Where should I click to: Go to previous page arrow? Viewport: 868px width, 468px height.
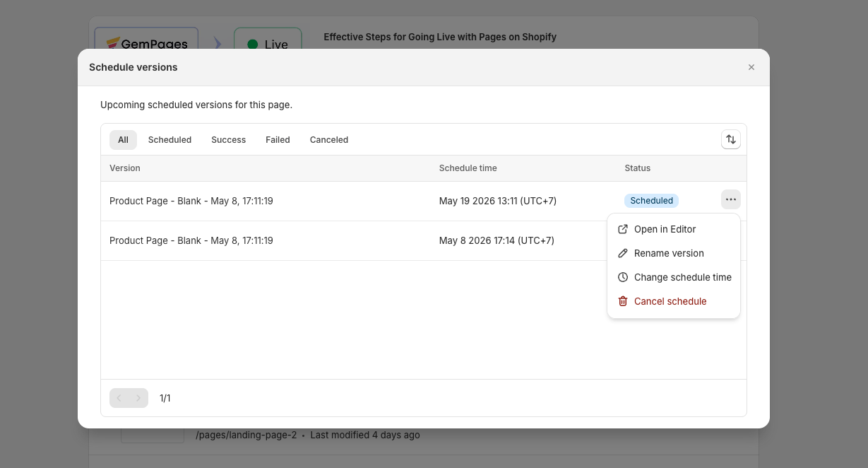(x=119, y=398)
